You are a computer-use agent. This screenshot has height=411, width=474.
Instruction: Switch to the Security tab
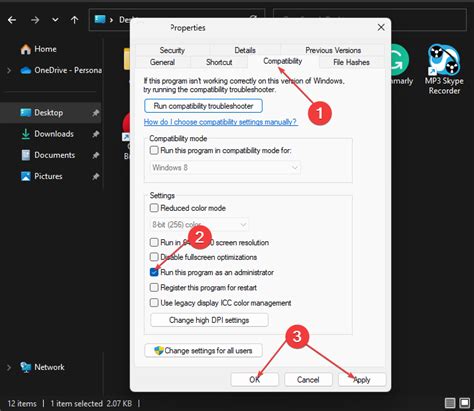[172, 50]
